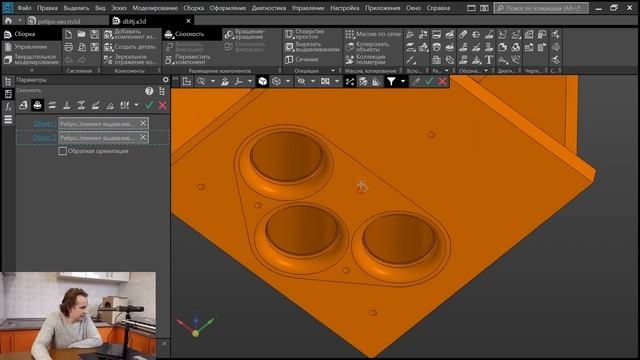640x360 pixels.
Task: Click the Object 2 link label
Action: [44, 138]
